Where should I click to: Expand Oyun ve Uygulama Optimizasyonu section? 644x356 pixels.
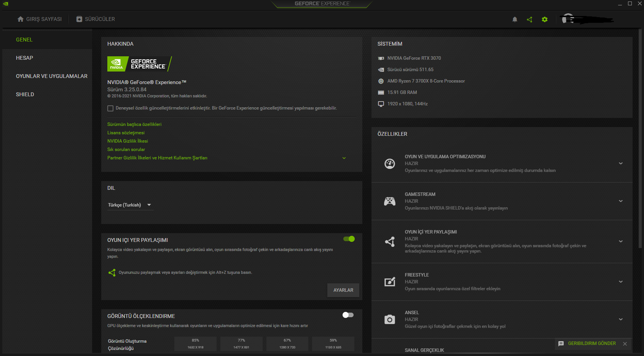[x=621, y=164]
